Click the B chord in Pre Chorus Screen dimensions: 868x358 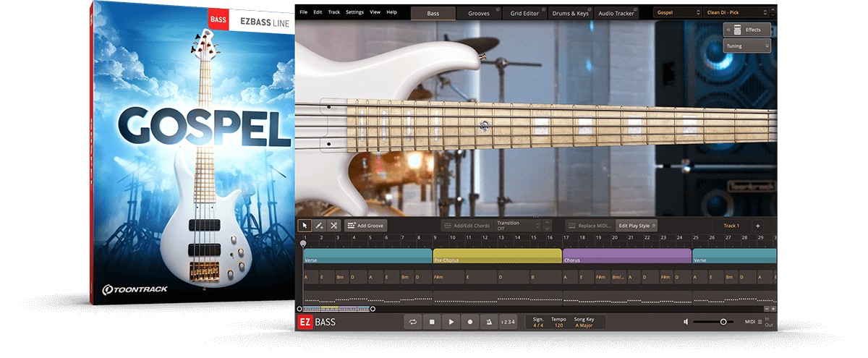[x=546, y=277]
